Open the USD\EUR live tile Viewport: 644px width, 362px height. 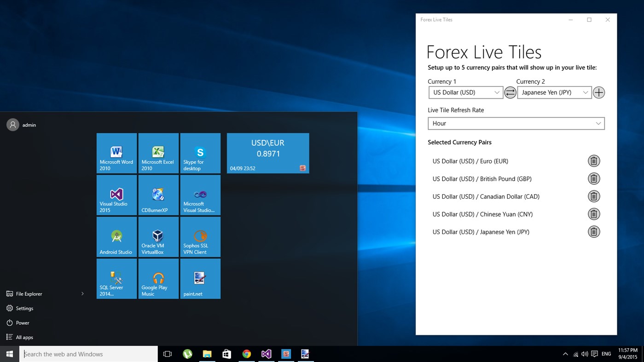point(267,153)
